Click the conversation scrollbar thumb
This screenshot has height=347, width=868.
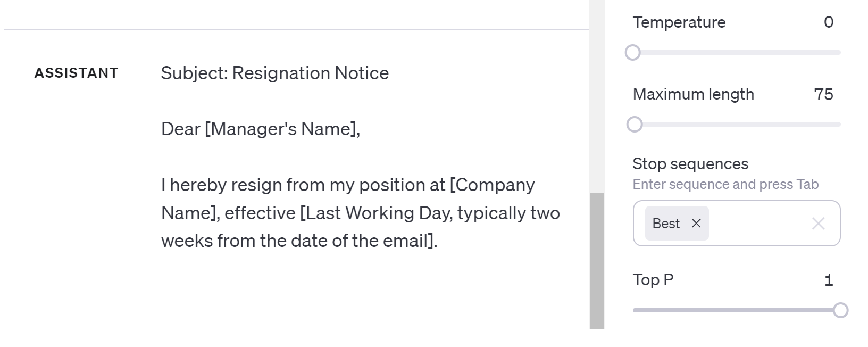597,261
